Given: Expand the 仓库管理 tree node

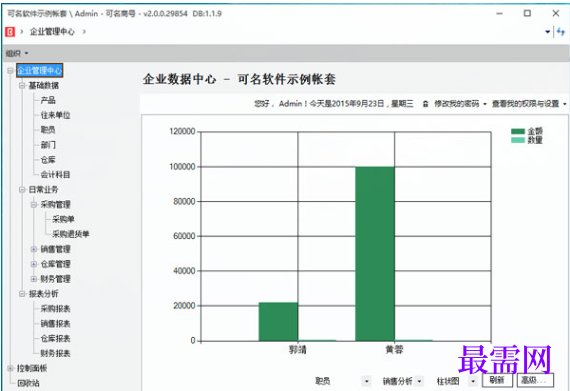Looking at the screenshot, I should 34,264.
